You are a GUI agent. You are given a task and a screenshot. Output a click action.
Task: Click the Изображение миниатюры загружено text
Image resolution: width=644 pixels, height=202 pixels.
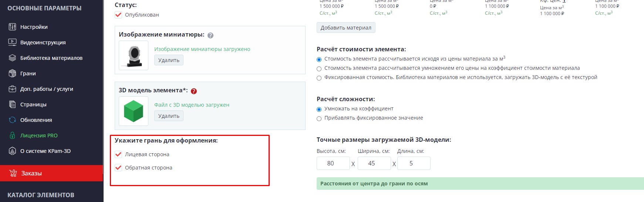click(202, 49)
